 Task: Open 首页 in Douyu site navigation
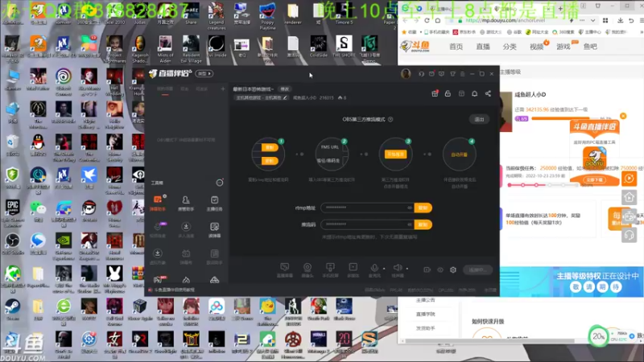[456, 47]
